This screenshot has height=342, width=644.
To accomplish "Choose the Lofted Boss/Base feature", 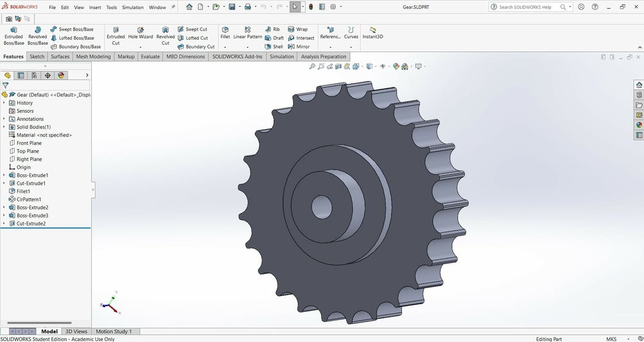I will point(72,38).
